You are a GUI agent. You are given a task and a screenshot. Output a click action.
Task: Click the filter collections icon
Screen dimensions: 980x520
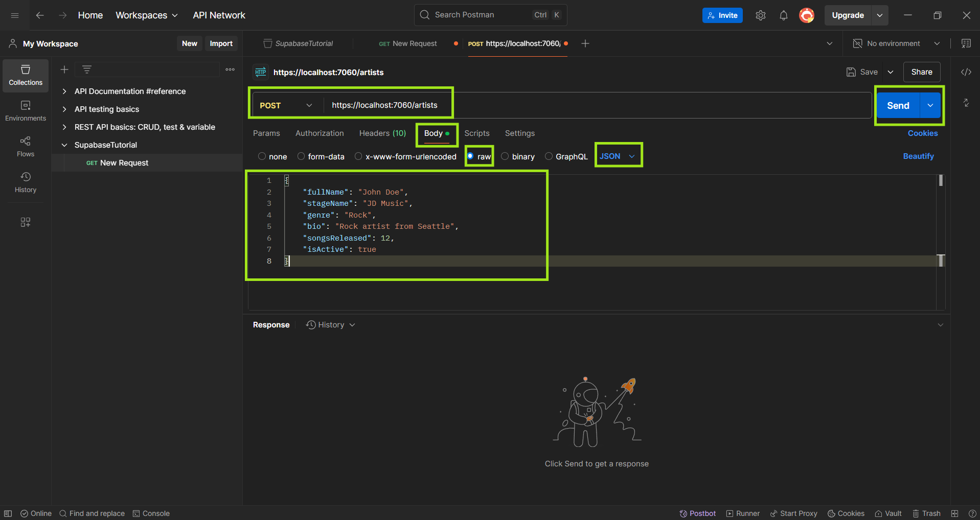(87, 69)
